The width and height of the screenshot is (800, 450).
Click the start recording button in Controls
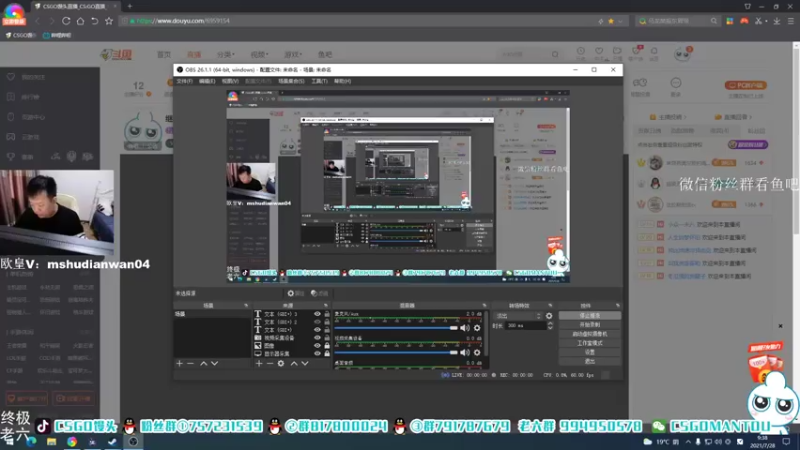pyautogui.click(x=590, y=324)
